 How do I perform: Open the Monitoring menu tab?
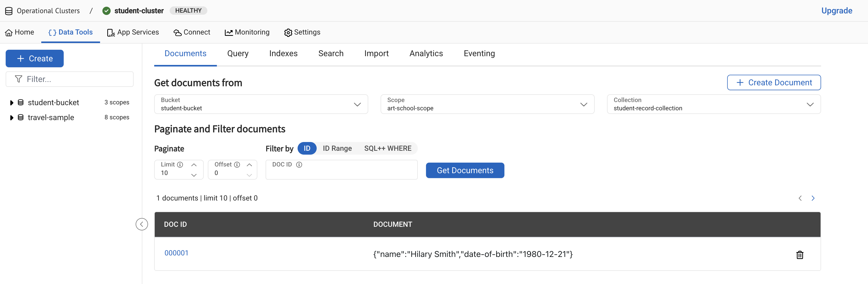click(x=247, y=32)
